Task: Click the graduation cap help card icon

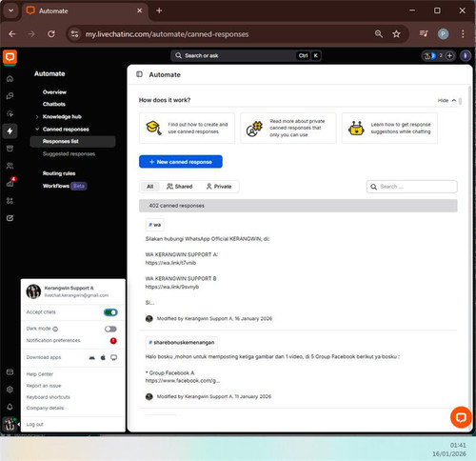Action: [153, 128]
